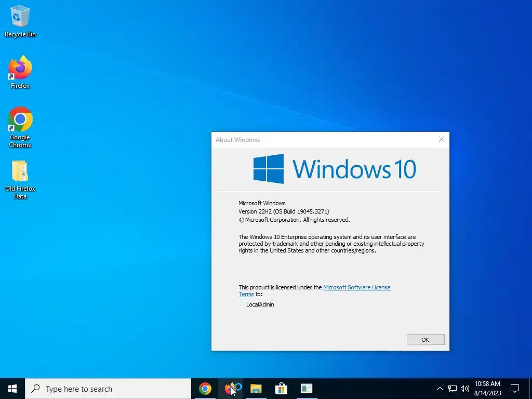The image size is (532, 399).
Task: Open File Explorer from the taskbar
Action: [x=256, y=389]
